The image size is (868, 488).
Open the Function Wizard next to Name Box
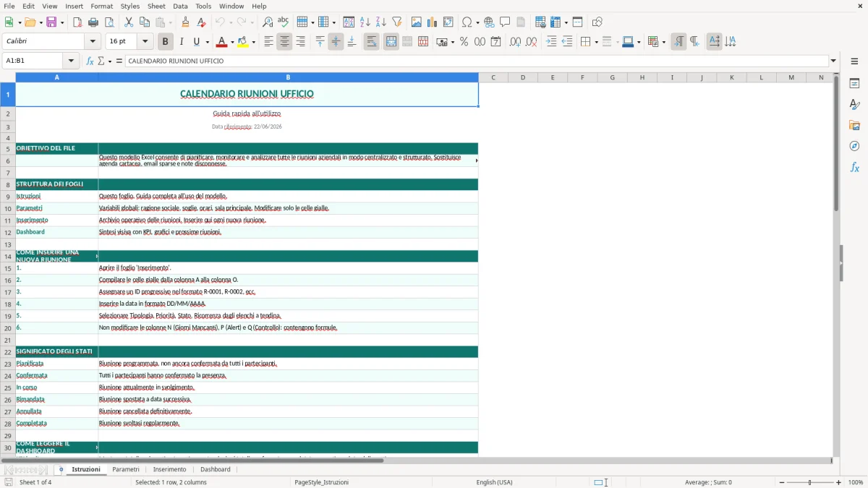(90, 61)
